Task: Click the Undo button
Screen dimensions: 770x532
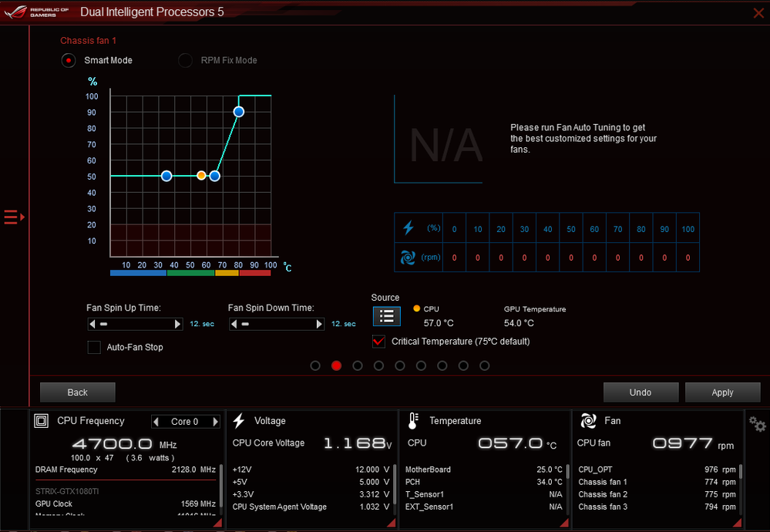Action: [641, 392]
